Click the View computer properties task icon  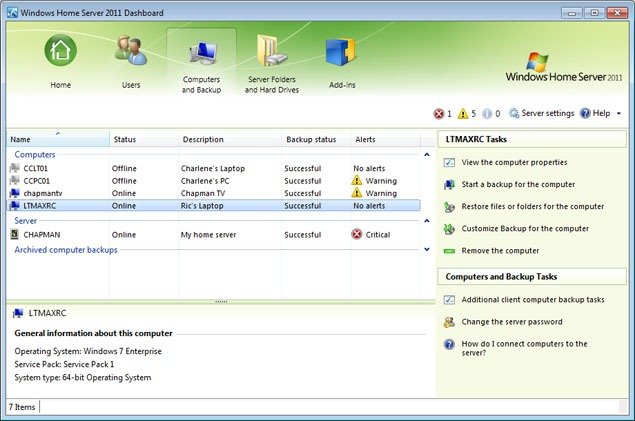coord(449,162)
